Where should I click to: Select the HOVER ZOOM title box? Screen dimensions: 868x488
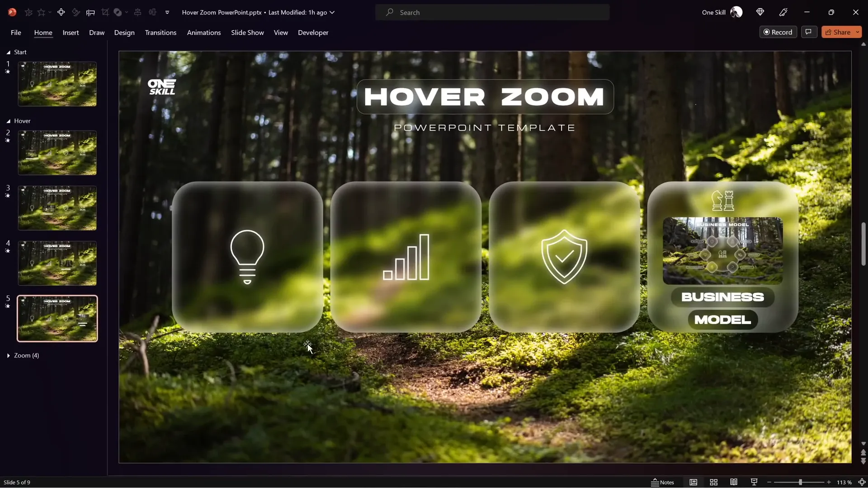point(485,97)
